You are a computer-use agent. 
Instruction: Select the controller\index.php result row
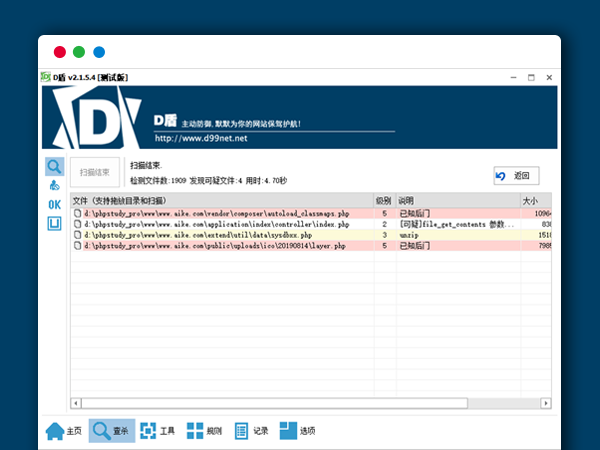pos(220,224)
